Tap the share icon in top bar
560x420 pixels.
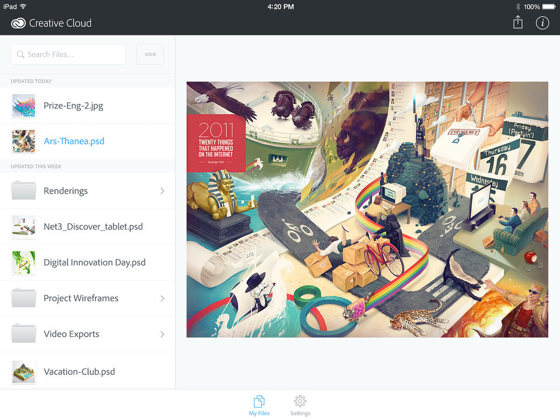[518, 22]
